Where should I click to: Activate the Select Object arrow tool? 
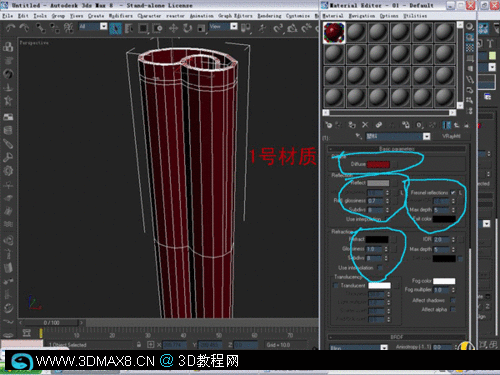click(x=115, y=29)
